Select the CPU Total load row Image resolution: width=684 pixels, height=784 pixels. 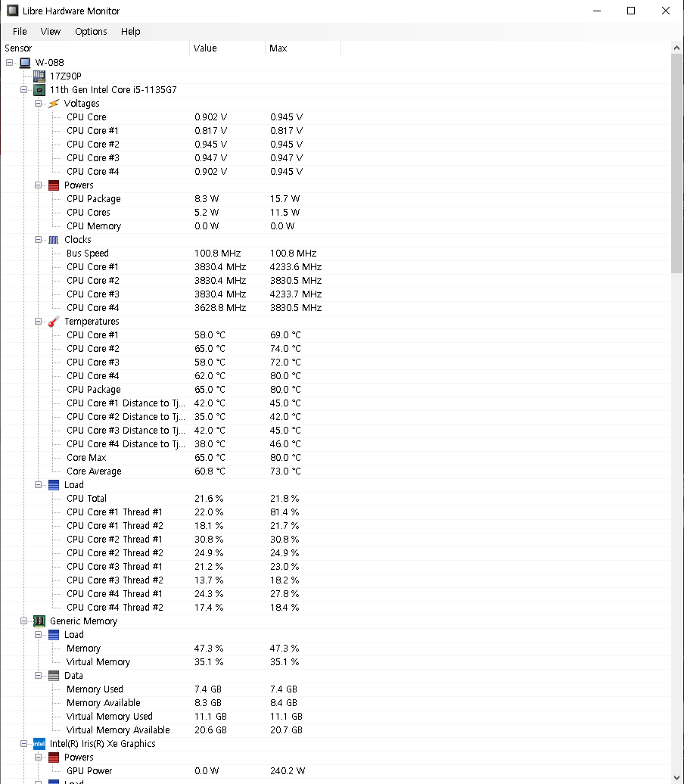335,499
